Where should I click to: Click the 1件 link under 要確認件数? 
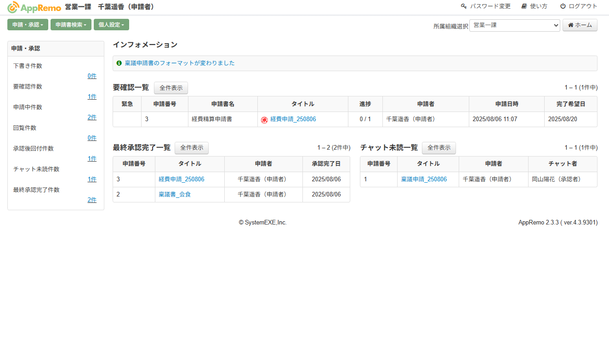pyautogui.click(x=92, y=96)
